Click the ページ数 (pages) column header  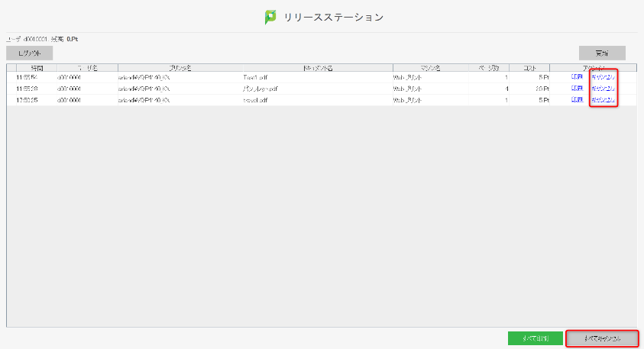pos(489,68)
